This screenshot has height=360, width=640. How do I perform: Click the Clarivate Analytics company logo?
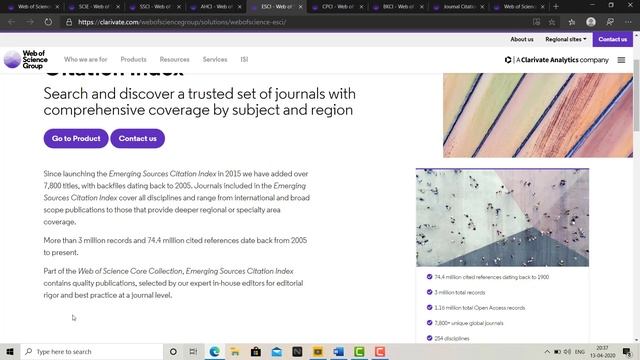557,60
